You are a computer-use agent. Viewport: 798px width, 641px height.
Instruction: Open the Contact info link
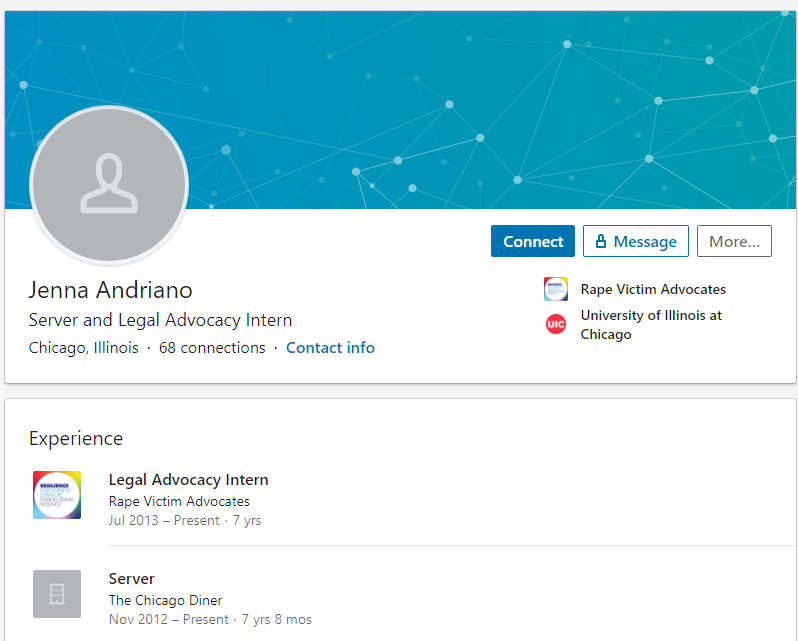(330, 347)
